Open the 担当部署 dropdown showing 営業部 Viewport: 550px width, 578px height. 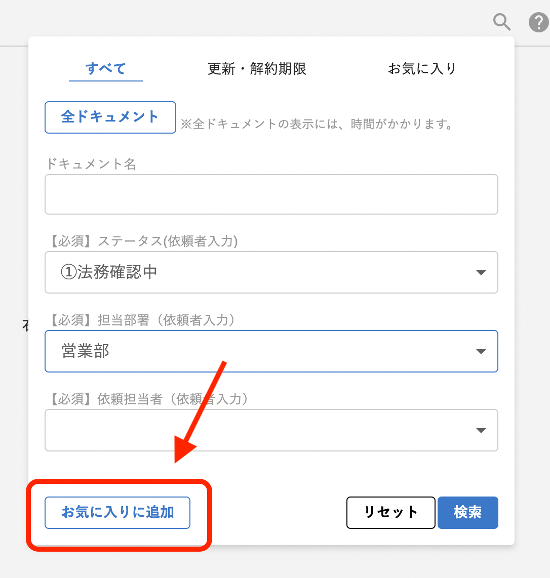point(271,351)
